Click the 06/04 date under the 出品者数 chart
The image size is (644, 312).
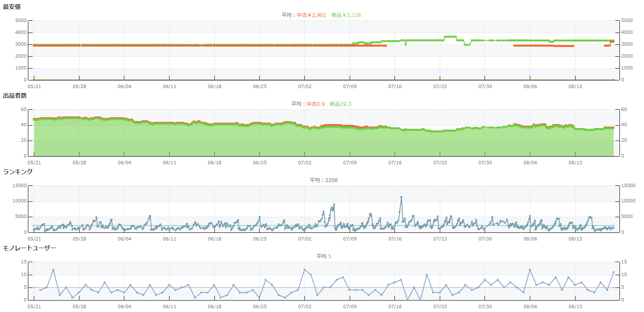click(x=124, y=163)
